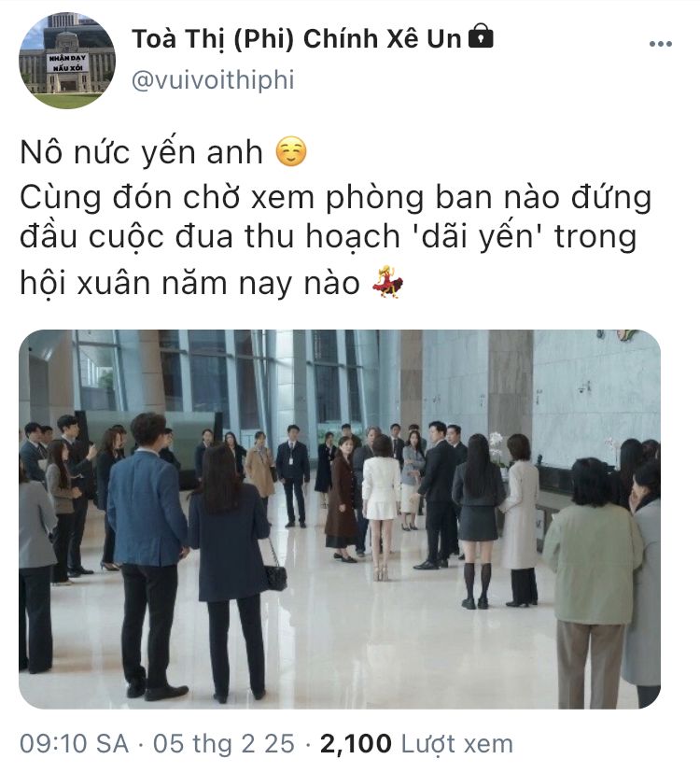Open profile via name Toà Thị (Phi) Chính Xê Un
This screenshot has width=700, height=773.
tap(296, 39)
